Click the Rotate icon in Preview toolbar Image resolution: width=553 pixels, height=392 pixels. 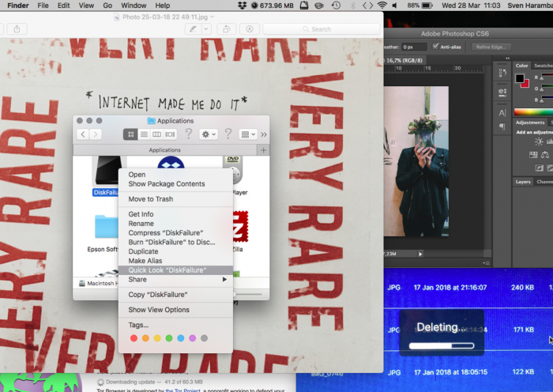pos(227,29)
